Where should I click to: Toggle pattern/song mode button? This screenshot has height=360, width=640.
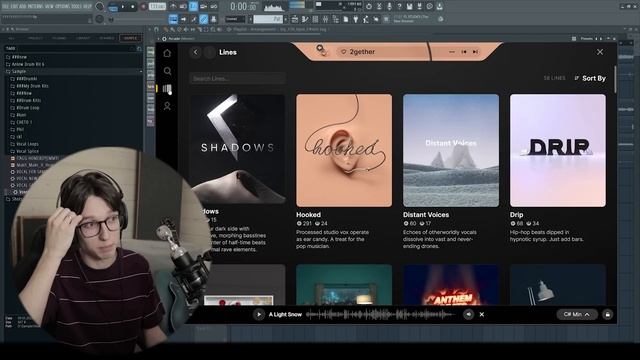(113, 7)
